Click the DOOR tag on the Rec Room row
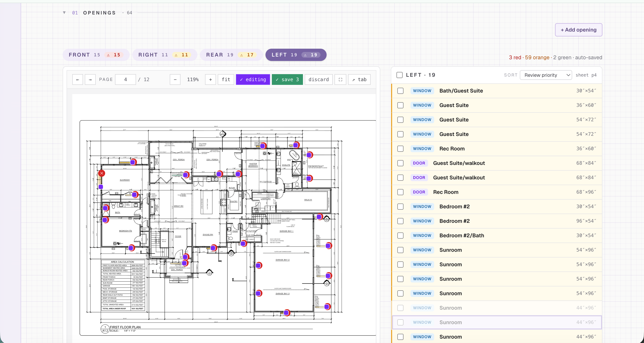 click(x=419, y=192)
